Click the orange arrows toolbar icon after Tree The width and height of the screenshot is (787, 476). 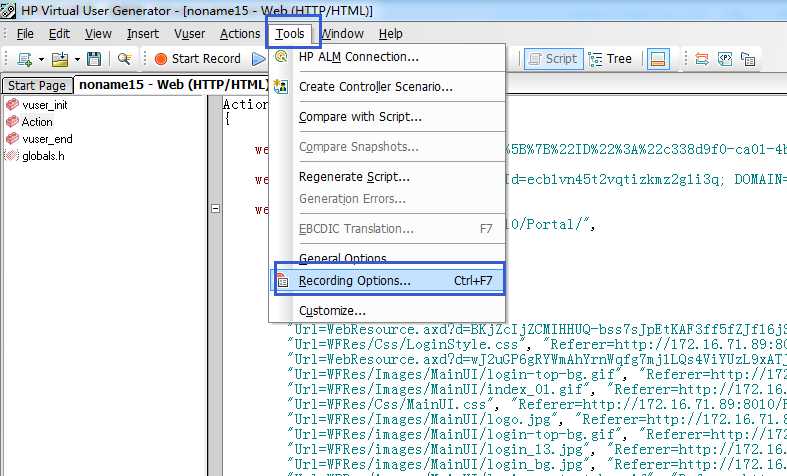[702, 59]
